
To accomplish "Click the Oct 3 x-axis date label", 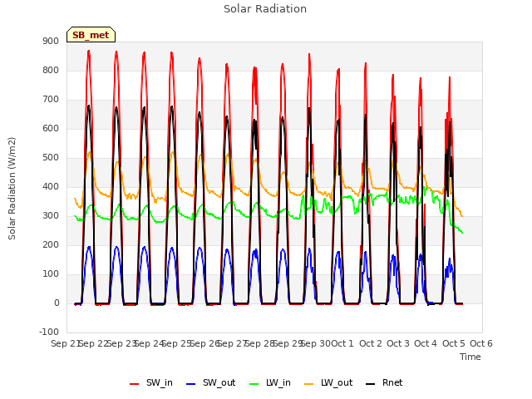I will tap(398, 343).
